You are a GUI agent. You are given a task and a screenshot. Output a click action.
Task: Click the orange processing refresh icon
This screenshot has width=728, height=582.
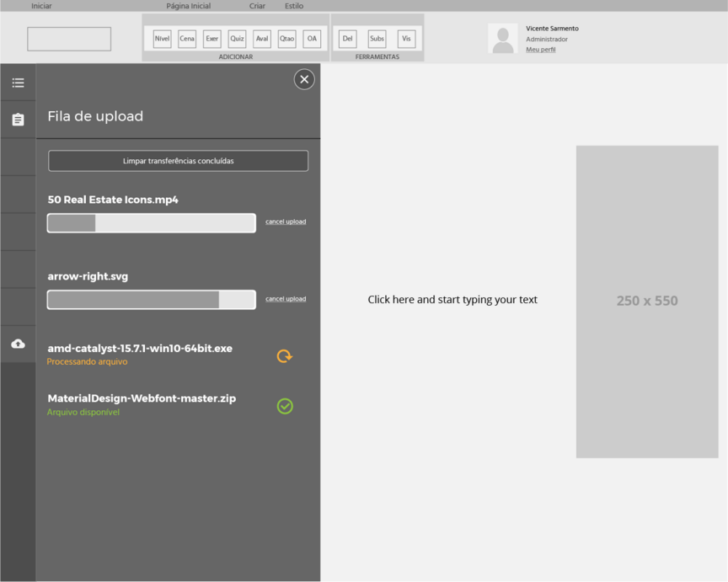[x=285, y=356]
